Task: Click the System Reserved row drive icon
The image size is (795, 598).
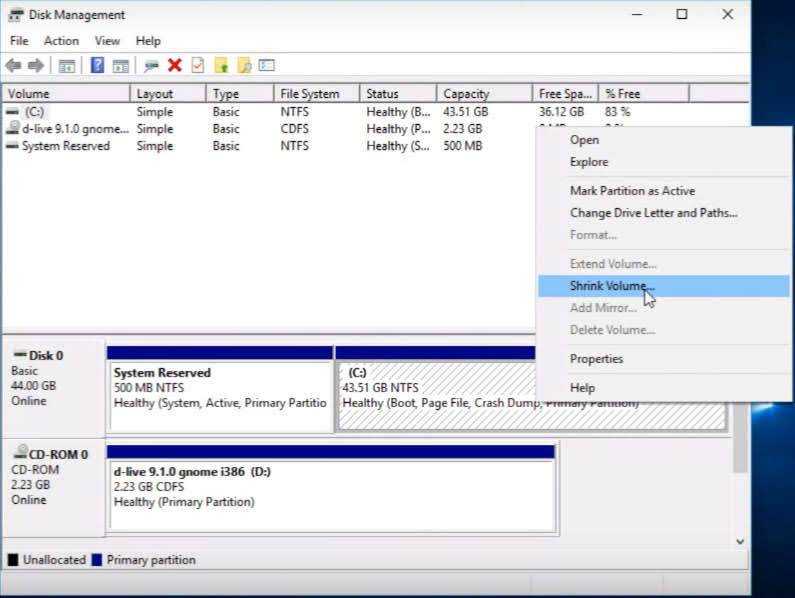Action: coord(12,146)
